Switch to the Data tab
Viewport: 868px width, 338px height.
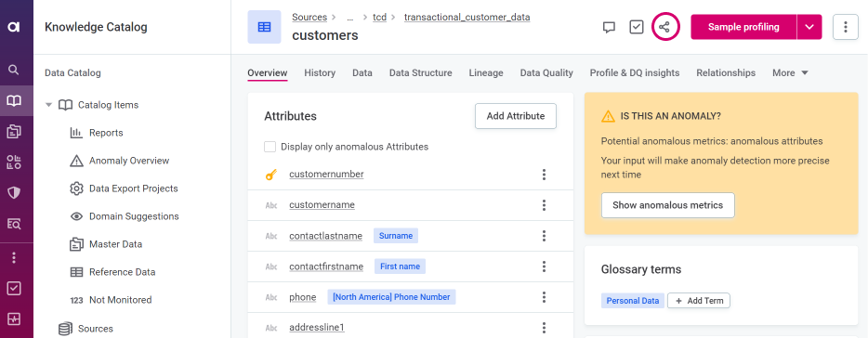pyautogui.click(x=362, y=73)
